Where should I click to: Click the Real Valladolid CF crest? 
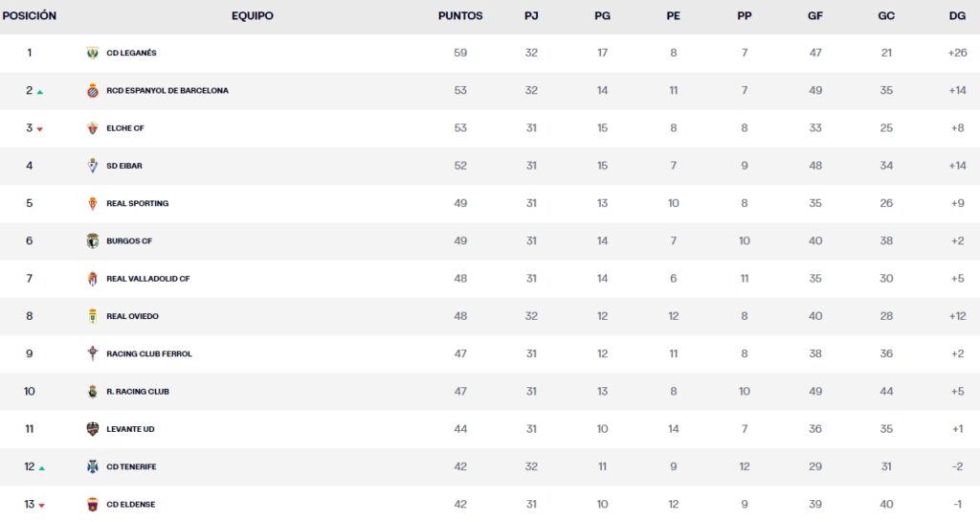(93, 279)
